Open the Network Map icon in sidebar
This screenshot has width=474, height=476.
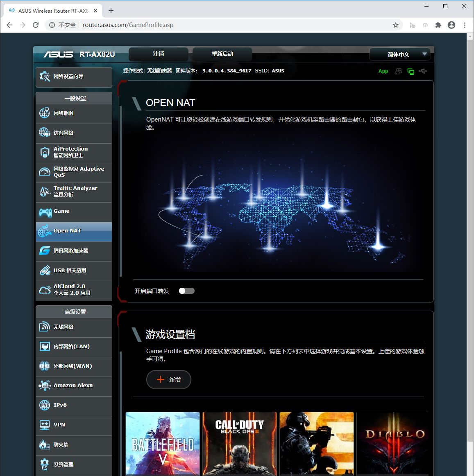[44, 113]
